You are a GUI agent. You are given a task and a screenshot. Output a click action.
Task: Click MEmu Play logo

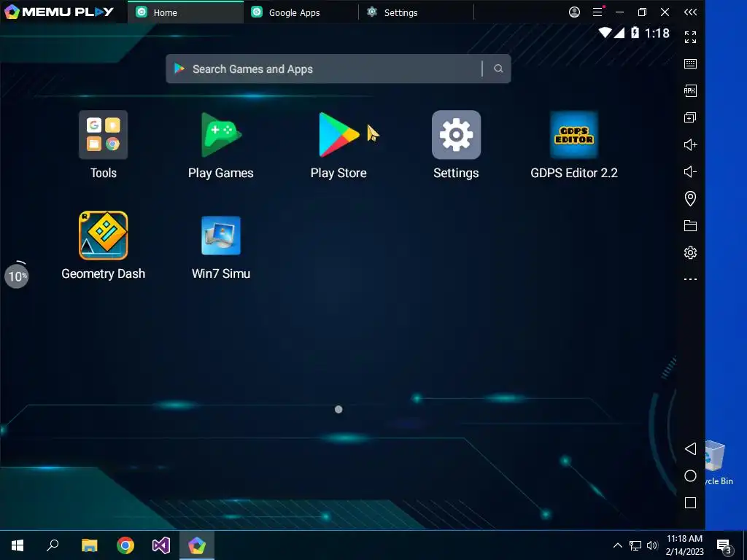(x=59, y=12)
